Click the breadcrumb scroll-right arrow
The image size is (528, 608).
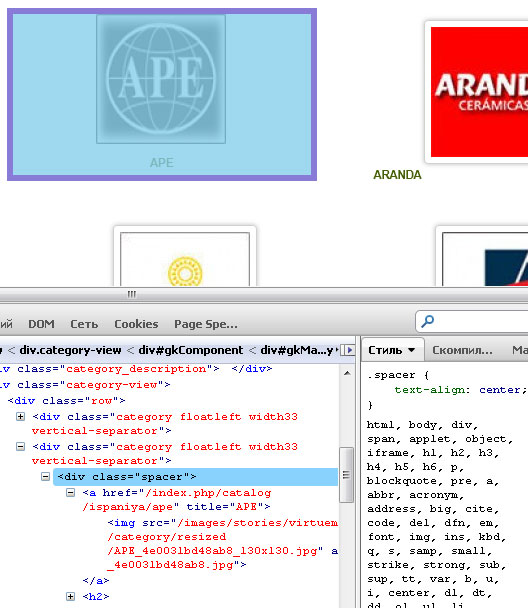tap(349, 350)
